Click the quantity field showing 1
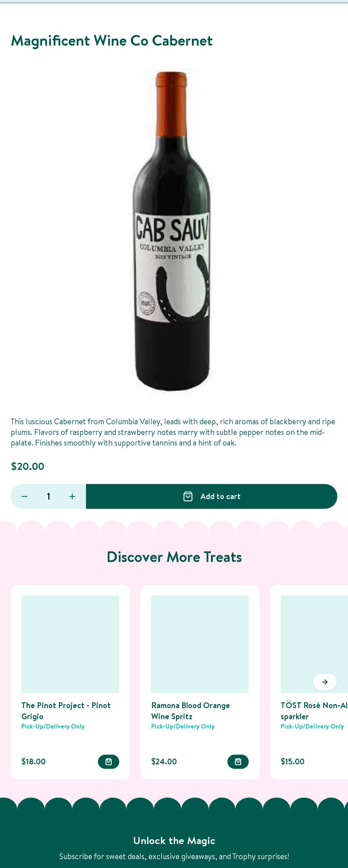 (48, 496)
